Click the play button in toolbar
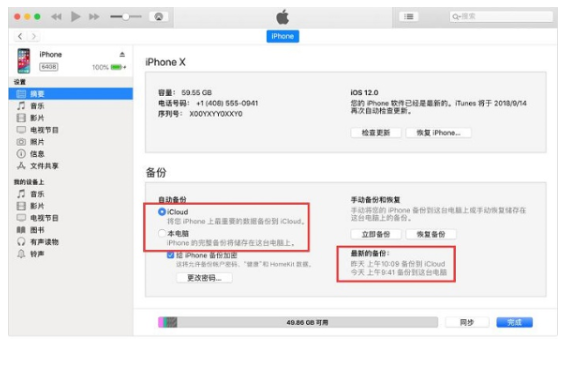This screenshot has width=562, height=378. pyautogui.click(x=75, y=16)
